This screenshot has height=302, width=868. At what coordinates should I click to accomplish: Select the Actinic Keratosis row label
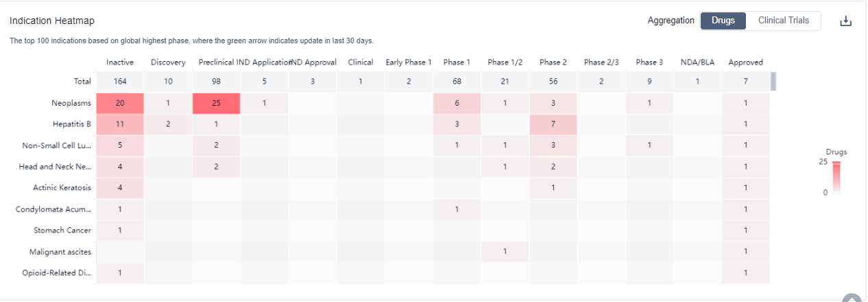[62, 187]
